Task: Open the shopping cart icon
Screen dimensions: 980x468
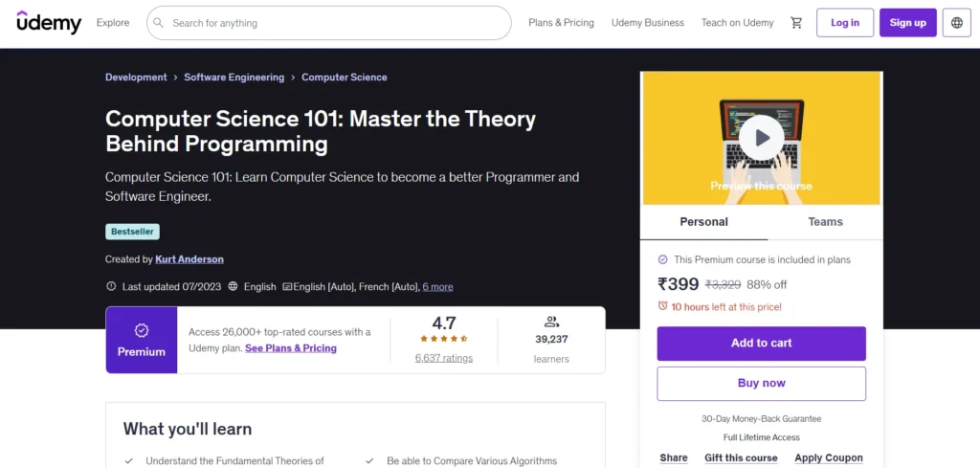Action: click(x=796, y=23)
